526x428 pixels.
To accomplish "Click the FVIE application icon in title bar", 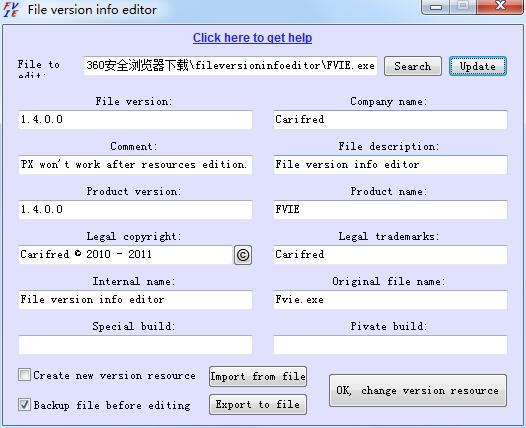I will (11, 9).
